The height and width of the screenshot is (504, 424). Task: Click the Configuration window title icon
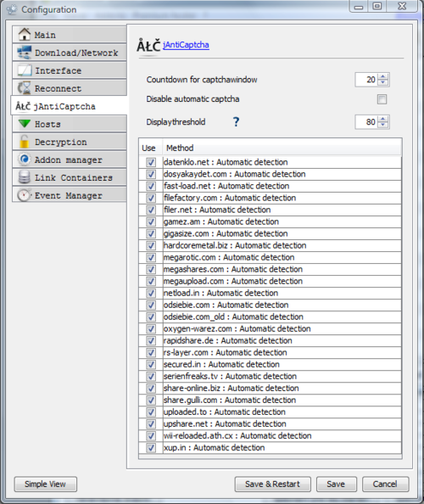[12, 9]
